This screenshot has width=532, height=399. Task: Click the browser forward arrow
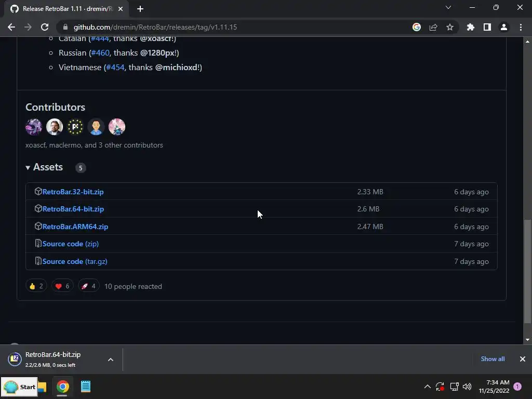coord(28,27)
